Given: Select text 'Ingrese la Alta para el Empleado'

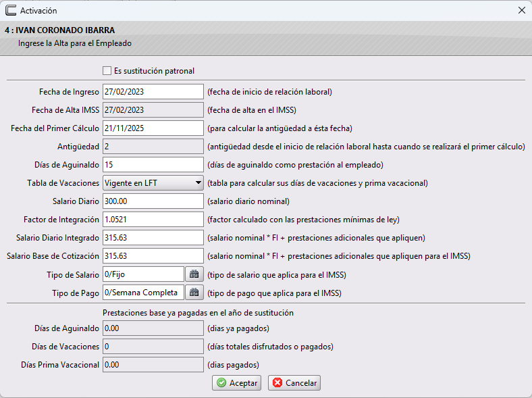Looking at the screenshot, I should [x=75, y=43].
